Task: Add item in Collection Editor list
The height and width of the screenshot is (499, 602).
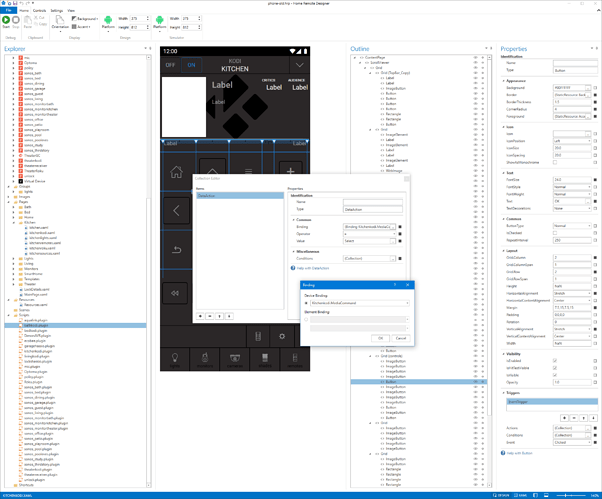Action: (x=200, y=316)
